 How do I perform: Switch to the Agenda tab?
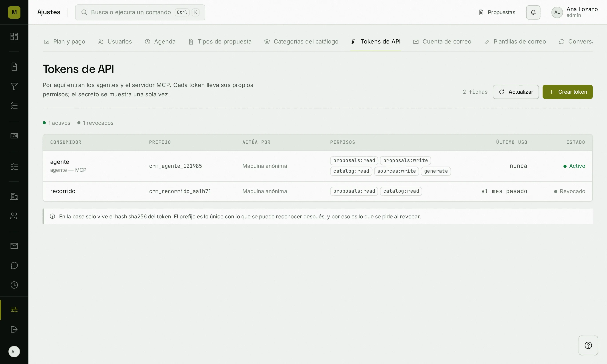(160, 42)
